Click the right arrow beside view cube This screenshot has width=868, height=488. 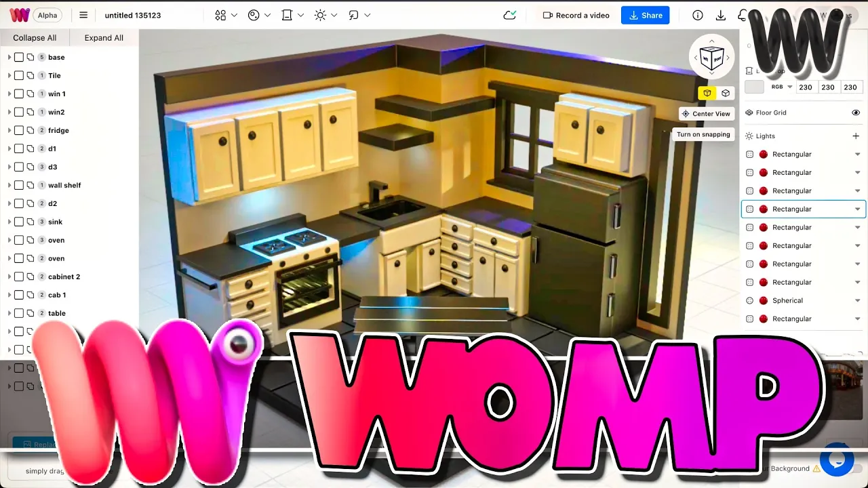coord(728,58)
